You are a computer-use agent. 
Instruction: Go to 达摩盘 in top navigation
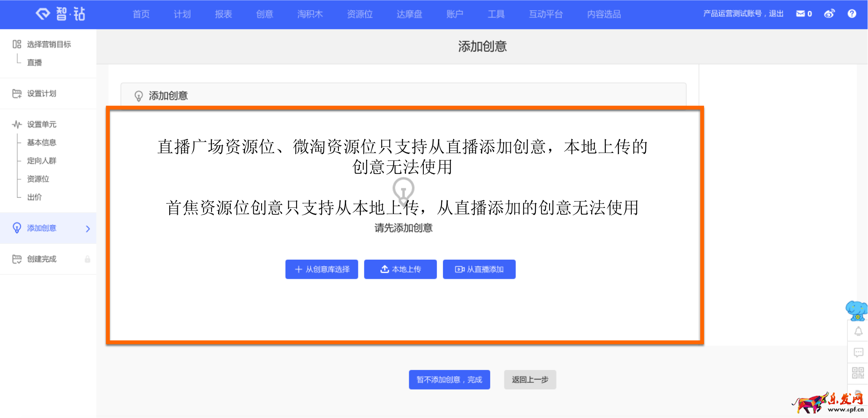[x=409, y=14]
